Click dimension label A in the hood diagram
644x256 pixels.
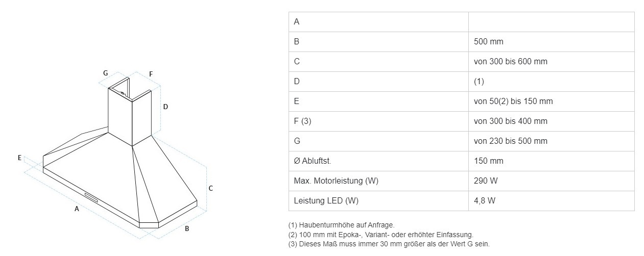[77, 209]
